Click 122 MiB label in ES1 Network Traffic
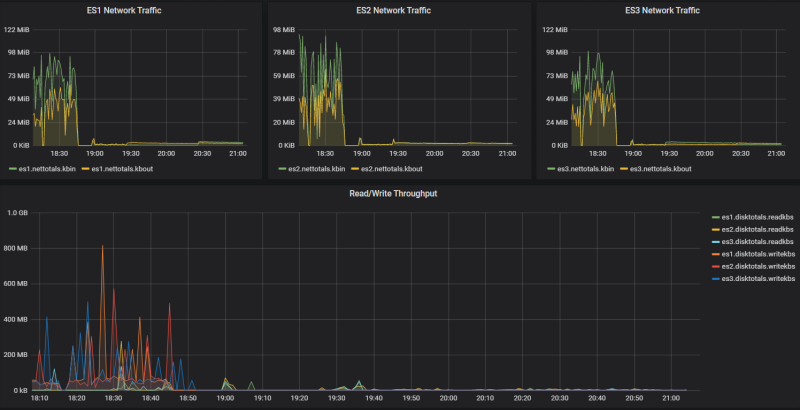 [16, 30]
